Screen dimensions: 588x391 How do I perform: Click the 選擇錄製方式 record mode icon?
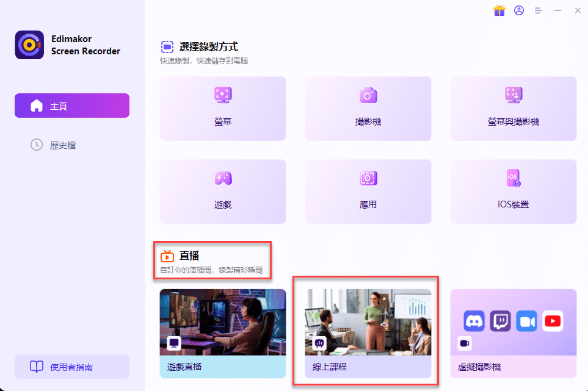(167, 47)
